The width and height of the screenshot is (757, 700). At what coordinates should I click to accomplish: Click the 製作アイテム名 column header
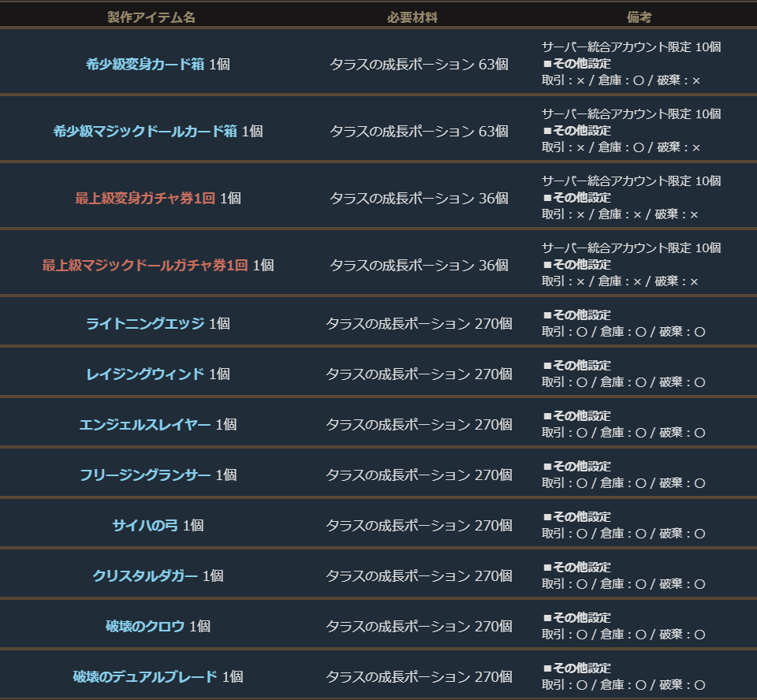151,17
